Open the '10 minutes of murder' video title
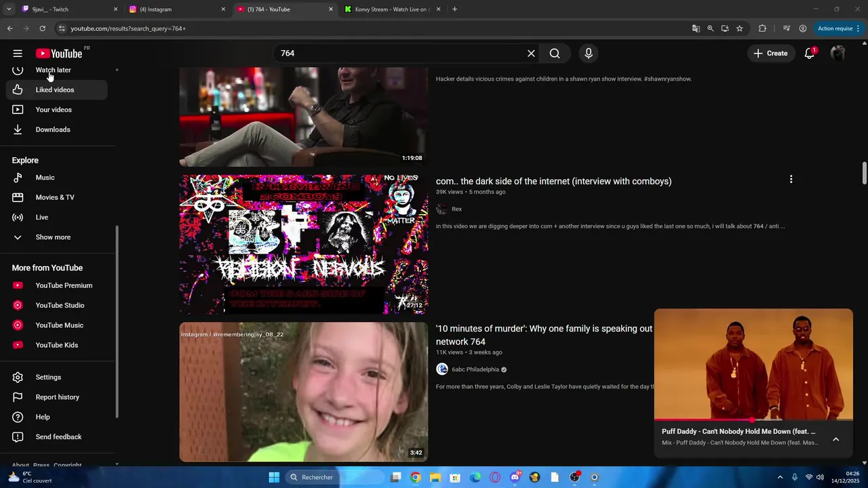Screen dimensions: 868x488 (544, 335)
